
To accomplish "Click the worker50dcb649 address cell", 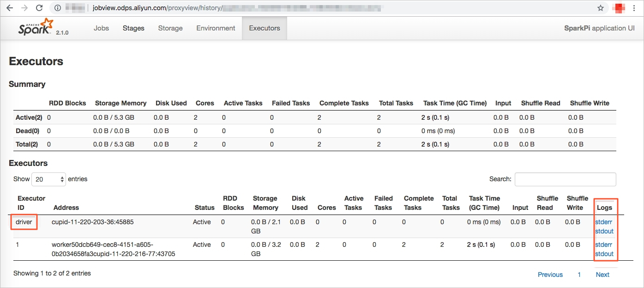I will pos(113,249).
